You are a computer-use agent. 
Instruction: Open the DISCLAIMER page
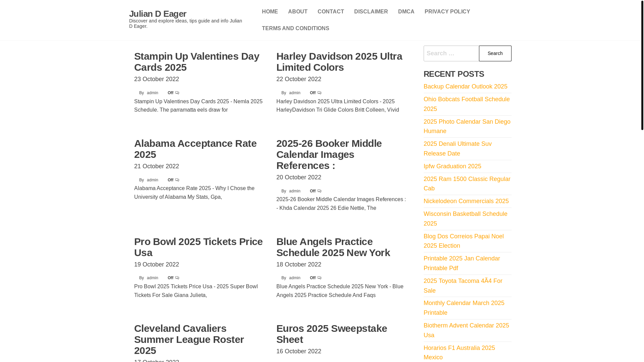tap(371, 12)
